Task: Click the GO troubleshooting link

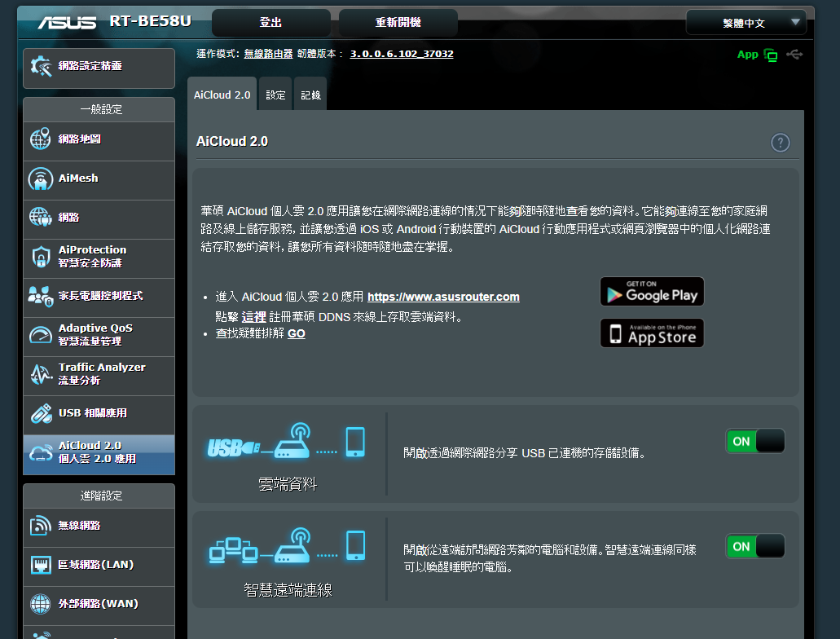Action: pyautogui.click(x=297, y=333)
